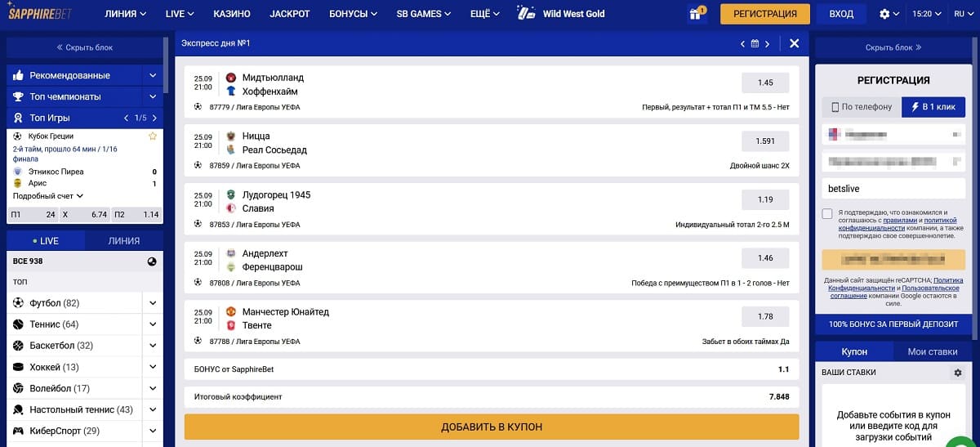Image resolution: width=980 pixels, height=447 pixels.
Task: Select В 1 клик registration method
Action: 933,107
